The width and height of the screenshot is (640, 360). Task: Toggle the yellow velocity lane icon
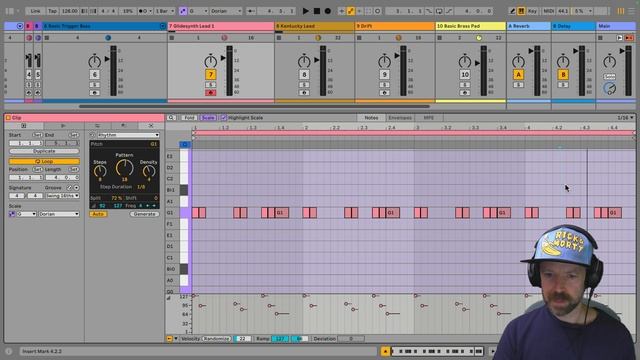coord(169,339)
